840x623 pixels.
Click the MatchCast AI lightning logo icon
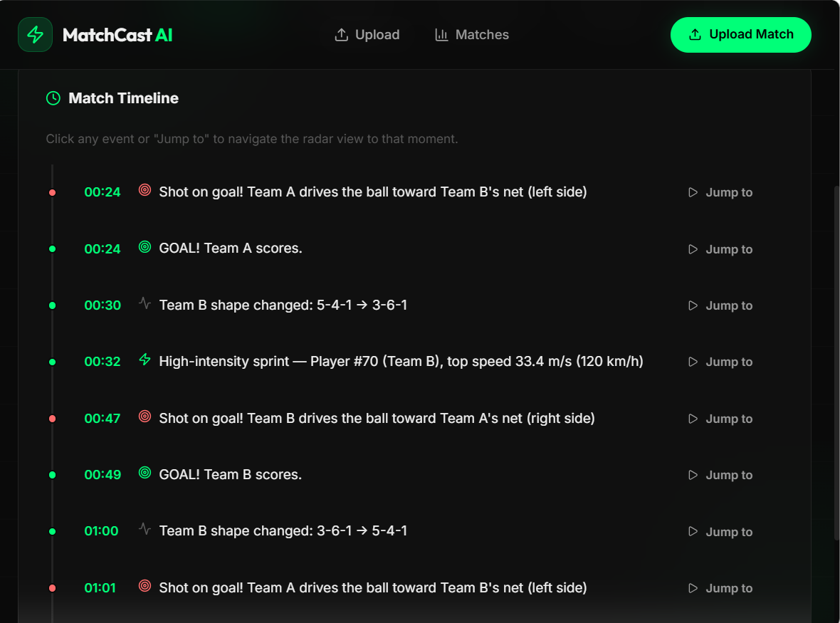tap(36, 35)
